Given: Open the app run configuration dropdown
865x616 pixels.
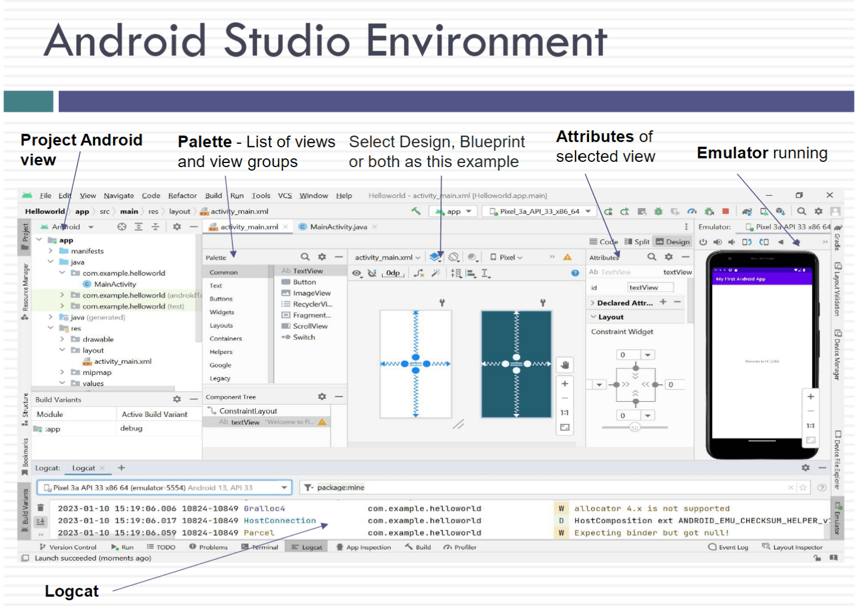Looking at the screenshot, I should pyautogui.click(x=454, y=211).
